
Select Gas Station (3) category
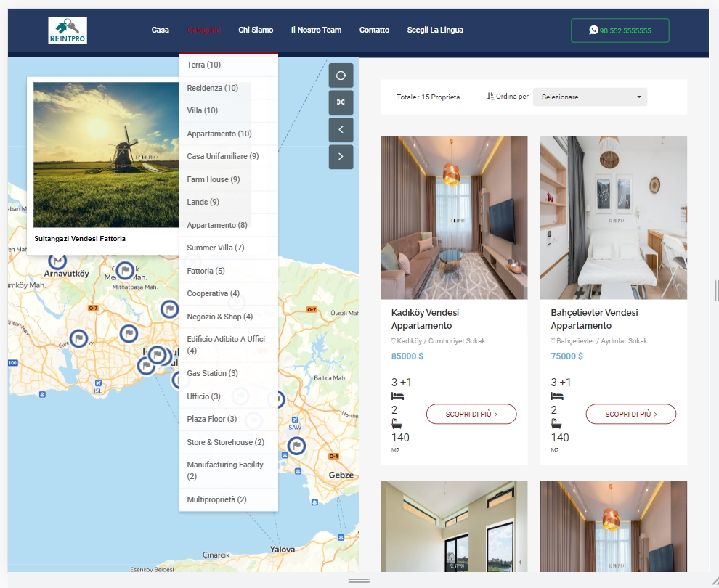[228, 373]
